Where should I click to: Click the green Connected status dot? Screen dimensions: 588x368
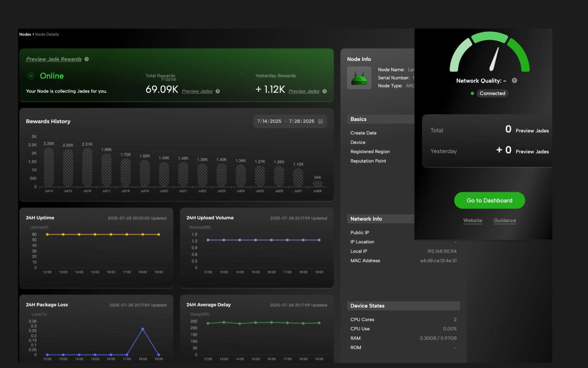click(x=472, y=93)
